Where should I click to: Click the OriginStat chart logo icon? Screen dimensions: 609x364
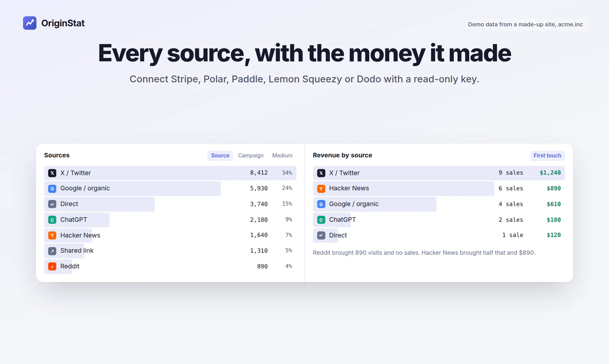click(30, 23)
